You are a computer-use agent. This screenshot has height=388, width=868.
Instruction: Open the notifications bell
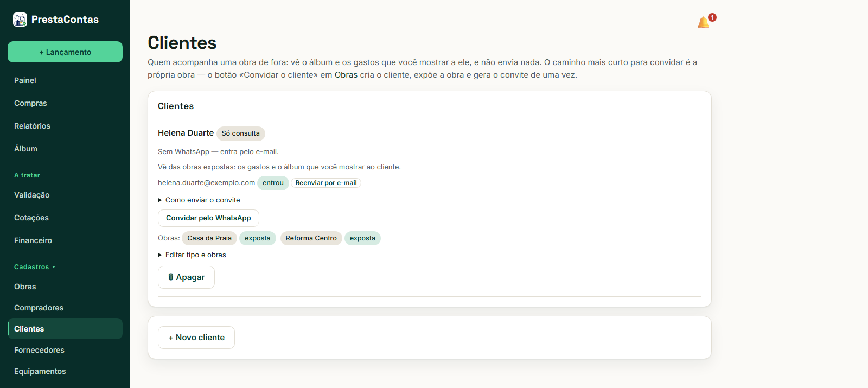(x=704, y=22)
